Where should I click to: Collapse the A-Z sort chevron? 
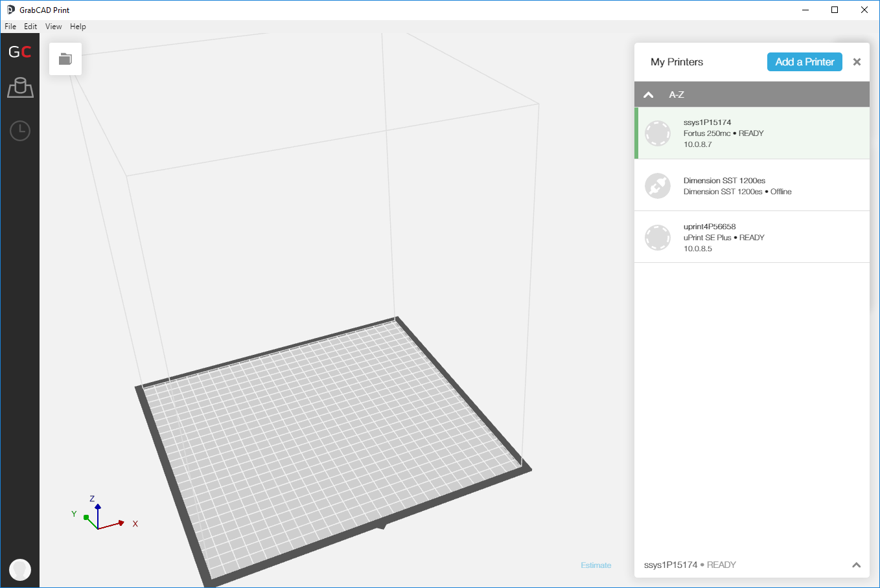click(648, 95)
